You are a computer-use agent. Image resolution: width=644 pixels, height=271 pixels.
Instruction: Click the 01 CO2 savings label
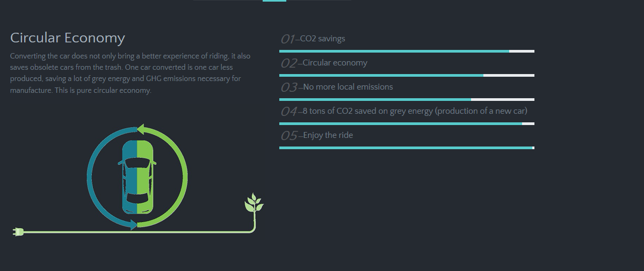pos(313,39)
